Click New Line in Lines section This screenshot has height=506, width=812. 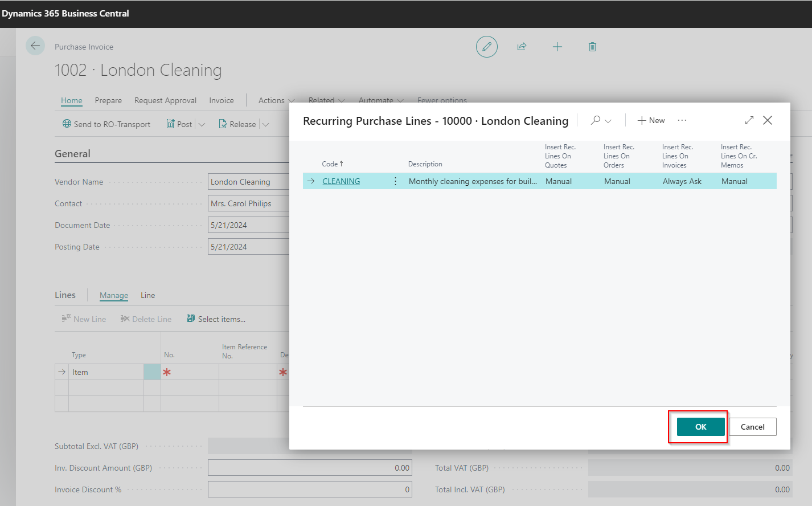tap(84, 319)
